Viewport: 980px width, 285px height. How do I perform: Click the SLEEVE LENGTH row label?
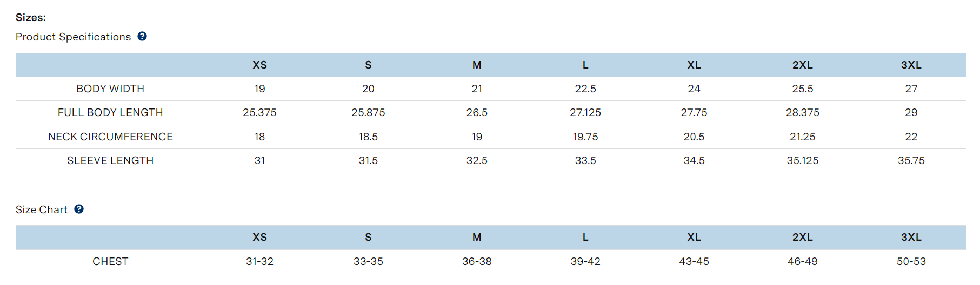click(x=110, y=160)
